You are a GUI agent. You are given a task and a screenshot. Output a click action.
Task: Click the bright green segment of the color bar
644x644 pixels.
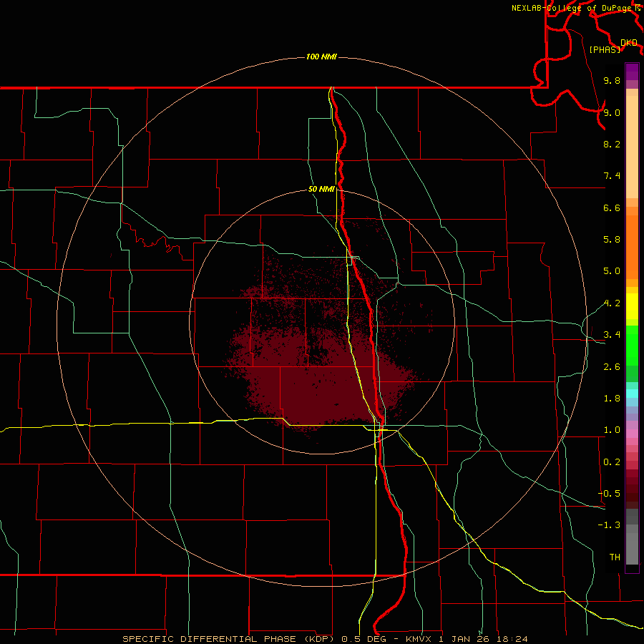pos(632,344)
